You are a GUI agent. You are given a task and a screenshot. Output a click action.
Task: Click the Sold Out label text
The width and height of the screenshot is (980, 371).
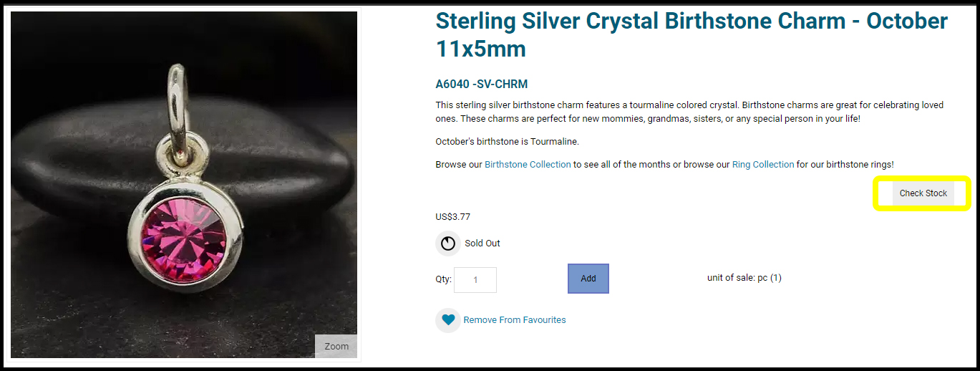[x=482, y=244]
